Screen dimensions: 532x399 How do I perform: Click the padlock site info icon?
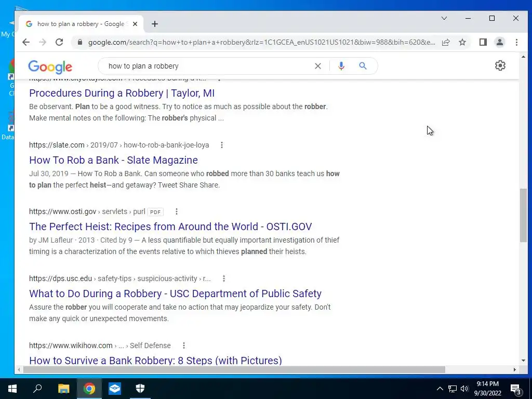[80, 42]
